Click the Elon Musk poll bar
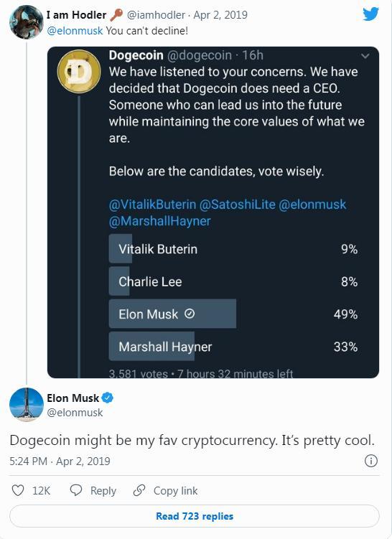 (172, 314)
